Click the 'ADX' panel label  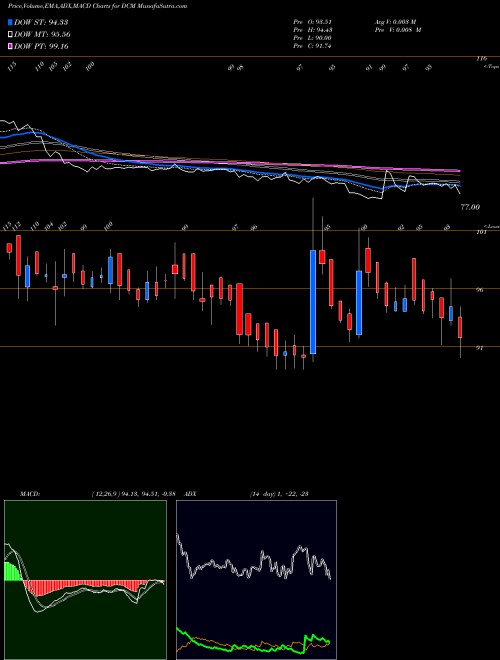click(x=190, y=494)
